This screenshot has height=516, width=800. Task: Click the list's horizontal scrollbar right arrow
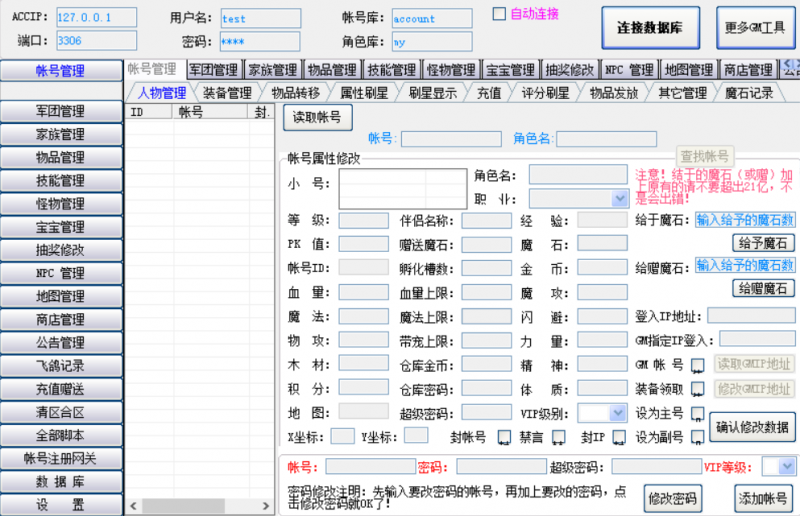(266, 506)
